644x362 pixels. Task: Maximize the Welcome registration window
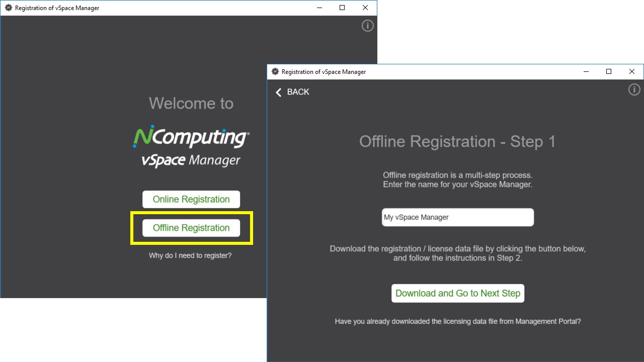click(x=342, y=8)
